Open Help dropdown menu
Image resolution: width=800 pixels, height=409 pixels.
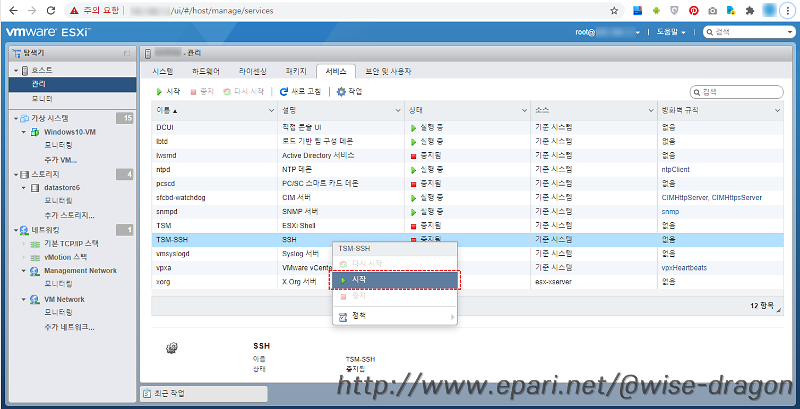tap(670, 32)
